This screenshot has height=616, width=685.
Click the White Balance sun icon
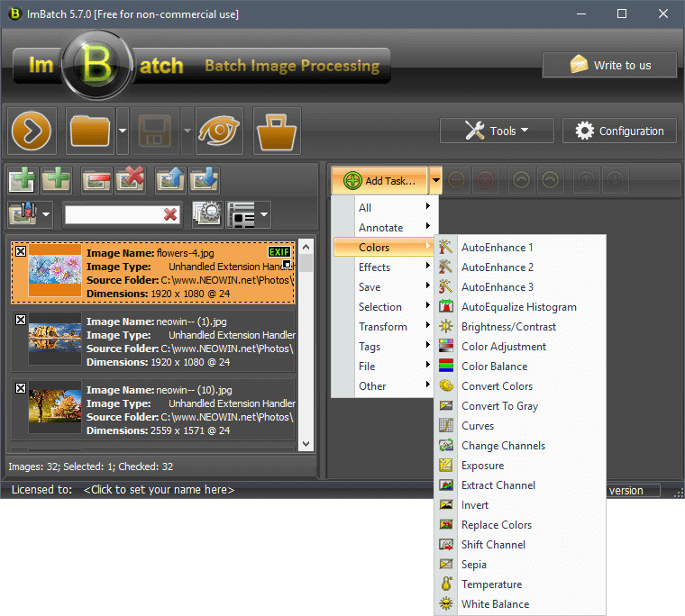click(445, 603)
